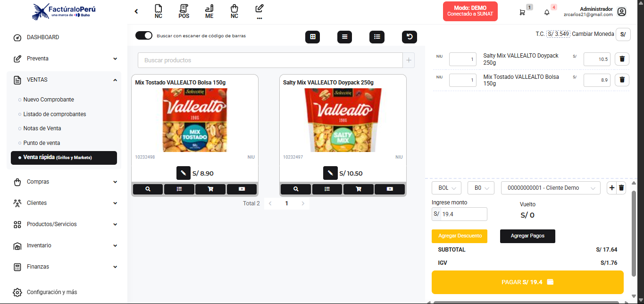Toggle barcode scanner search switch
644x304 pixels.
coord(144,35)
